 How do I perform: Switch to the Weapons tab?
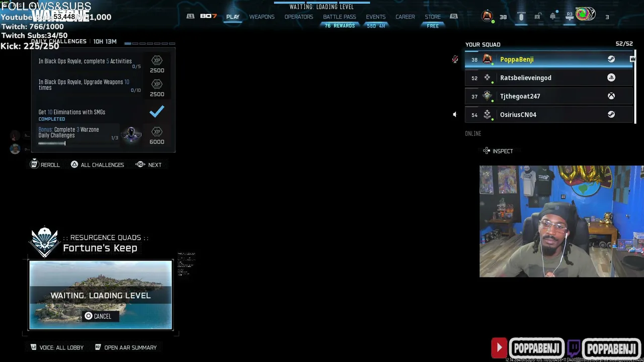[x=262, y=17]
